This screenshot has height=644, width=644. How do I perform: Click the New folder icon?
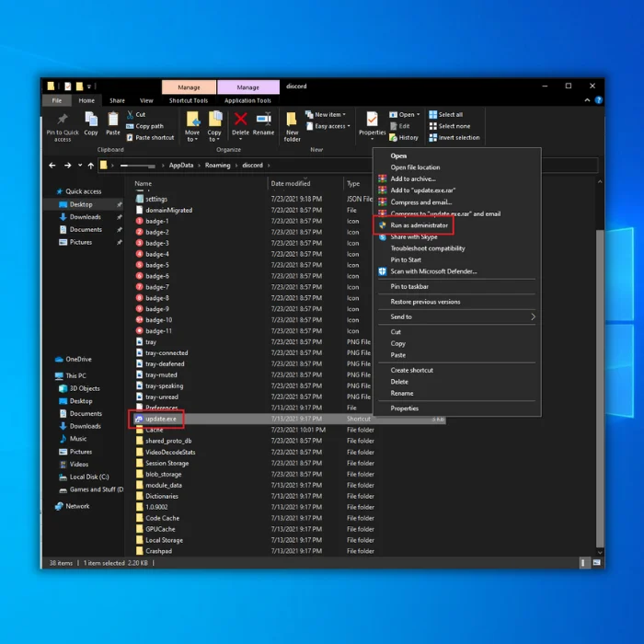[x=292, y=119]
